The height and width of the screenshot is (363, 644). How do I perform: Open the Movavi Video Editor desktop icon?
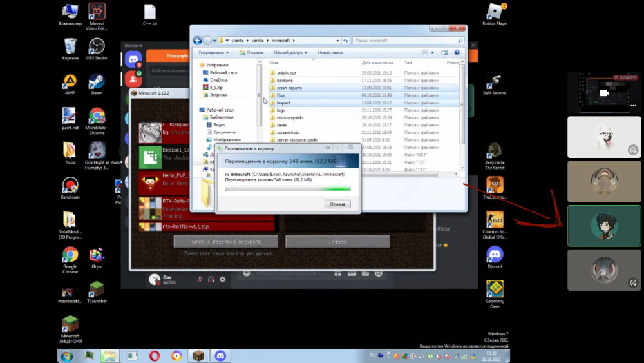tap(97, 17)
